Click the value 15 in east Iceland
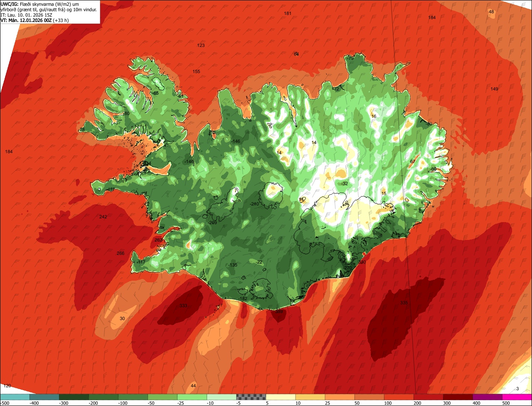This screenshot has width=532, height=406. pyautogui.click(x=384, y=193)
